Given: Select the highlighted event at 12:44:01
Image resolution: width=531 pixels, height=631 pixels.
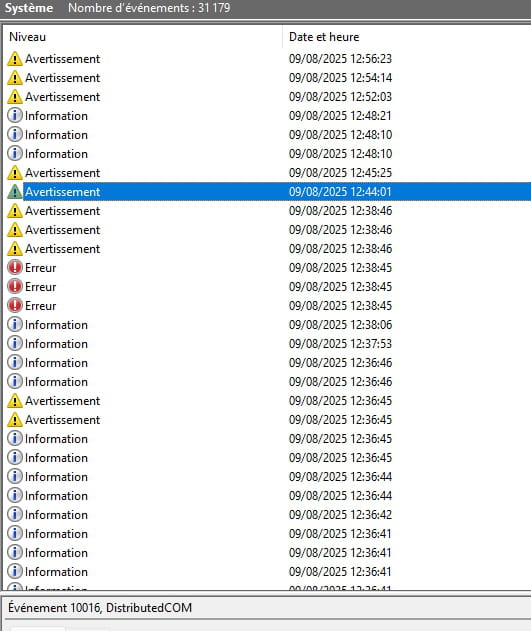Looking at the screenshot, I should [267, 192].
